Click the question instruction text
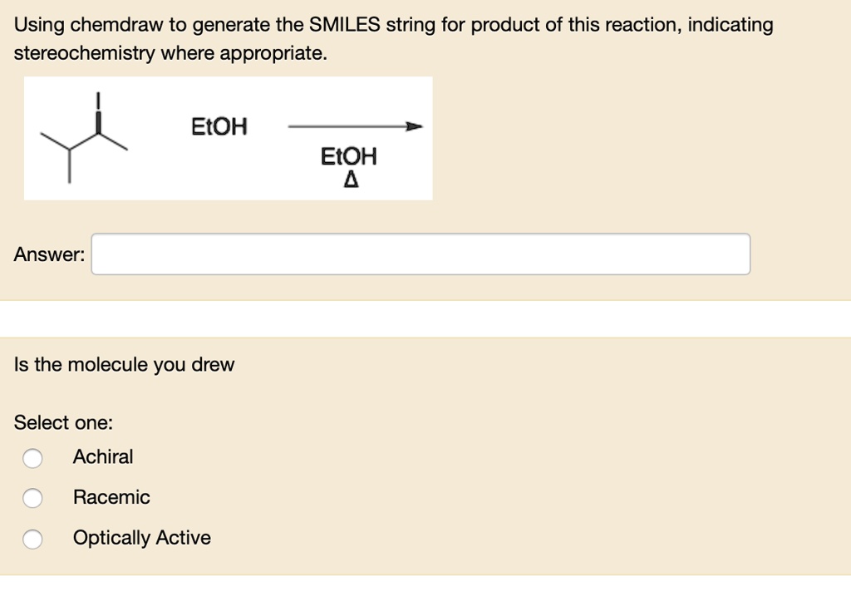This screenshot has height=616, width=851. pos(391,24)
